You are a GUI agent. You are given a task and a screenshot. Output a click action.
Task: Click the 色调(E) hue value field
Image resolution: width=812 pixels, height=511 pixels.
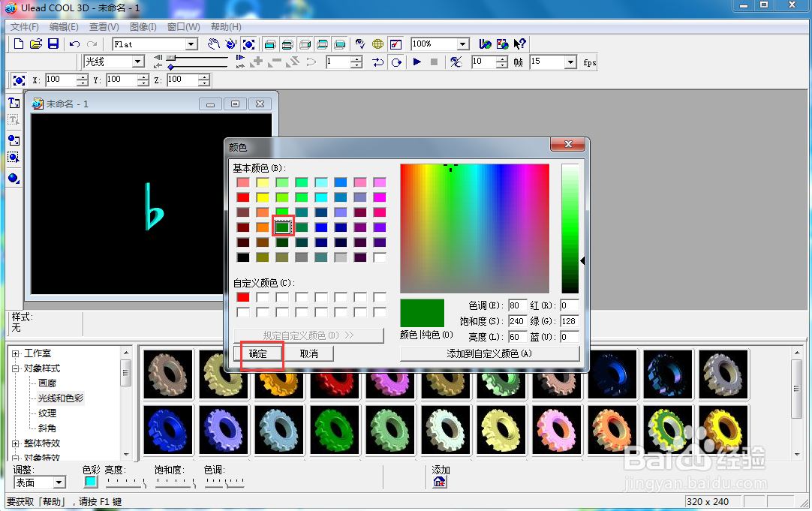pyautogui.click(x=517, y=305)
